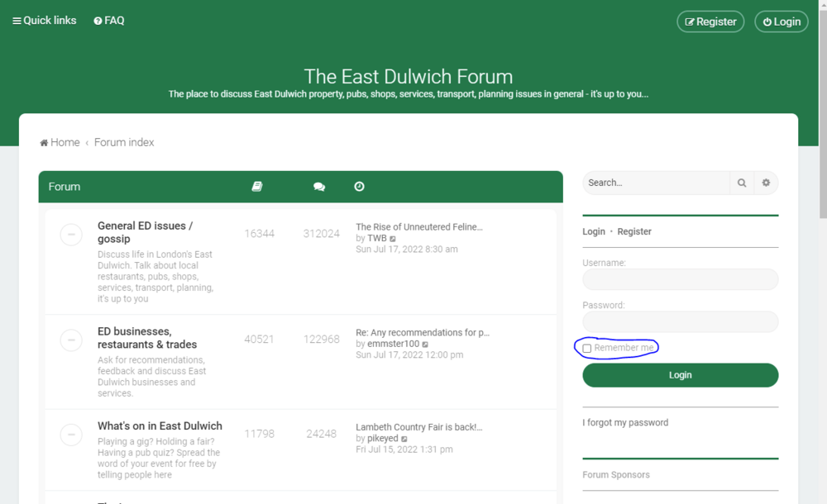Click the Username input field
The width and height of the screenshot is (827, 504).
point(680,279)
